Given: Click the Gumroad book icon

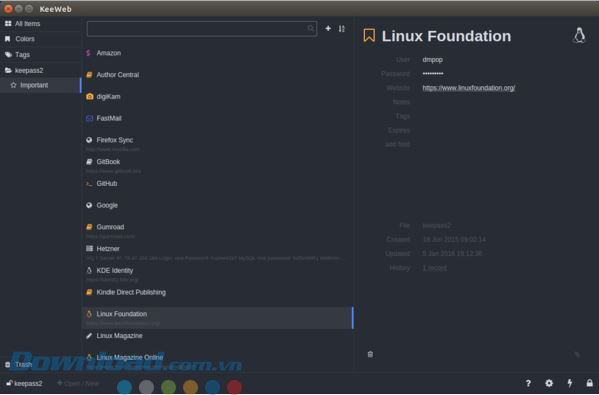Looking at the screenshot, I should pyautogui.click(x=89, y=227).
